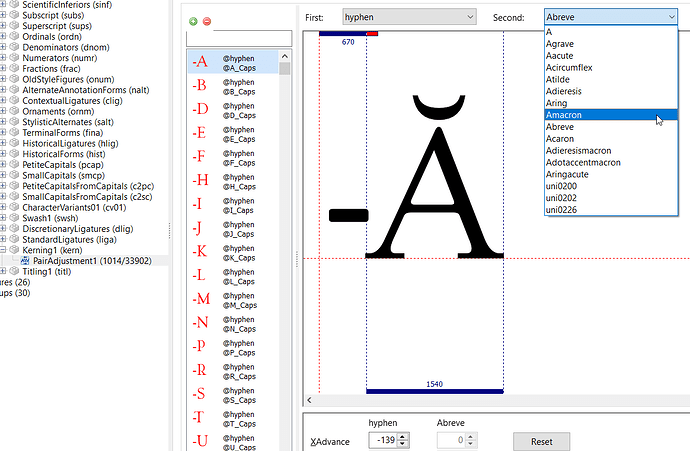Click the Reset button
Viewport: 690px width, 451px height.
(541, 441)
